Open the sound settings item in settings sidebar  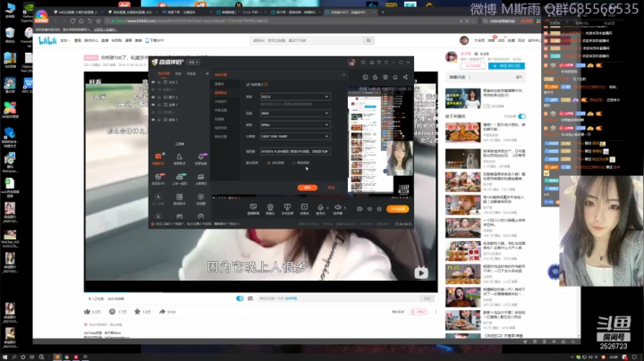click(221, 110)
